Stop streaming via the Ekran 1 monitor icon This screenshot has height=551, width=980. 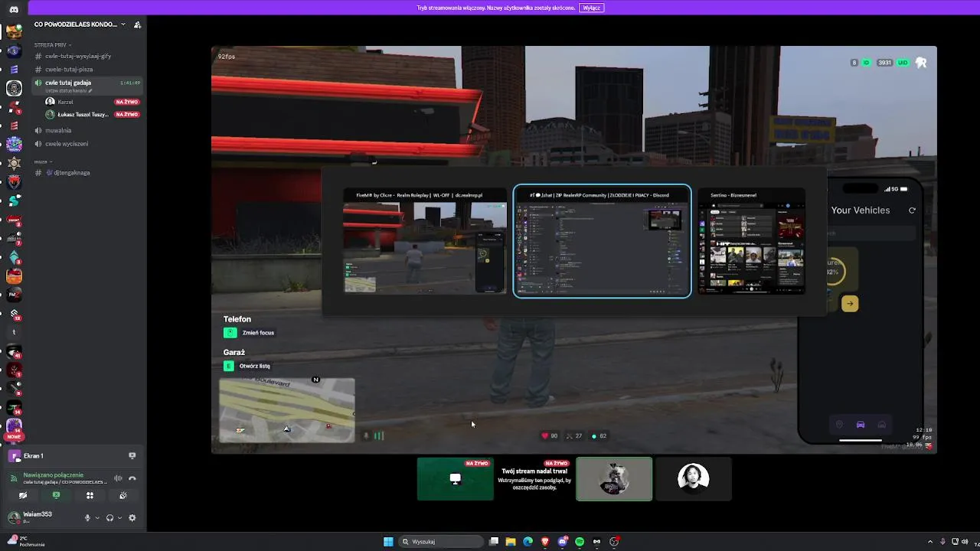(x=132, y=456)
